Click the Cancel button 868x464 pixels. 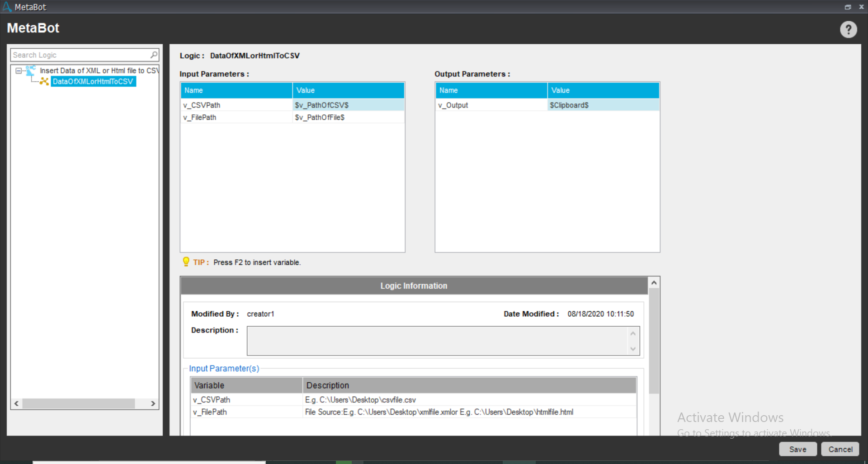tap(840, 449)
